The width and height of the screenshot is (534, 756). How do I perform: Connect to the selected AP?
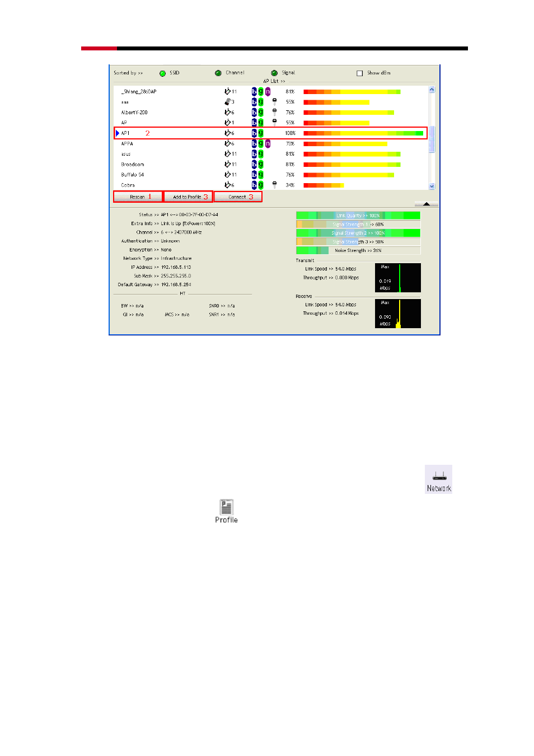[x=238, y=197]
